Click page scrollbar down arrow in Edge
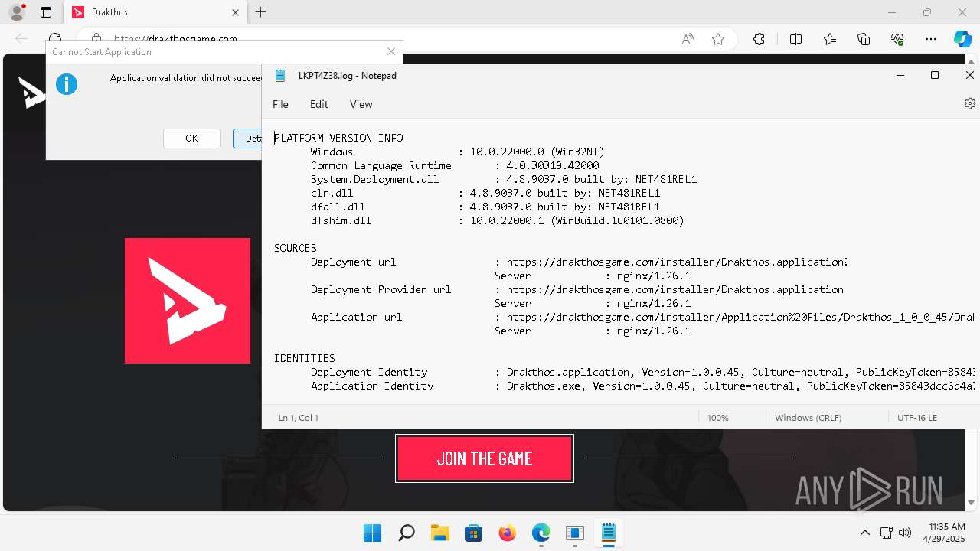980x551 pixels. [x=971, y=503]
